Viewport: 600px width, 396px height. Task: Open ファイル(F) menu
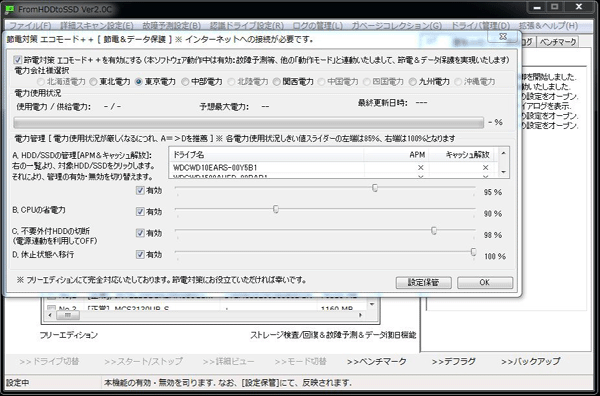30,26
